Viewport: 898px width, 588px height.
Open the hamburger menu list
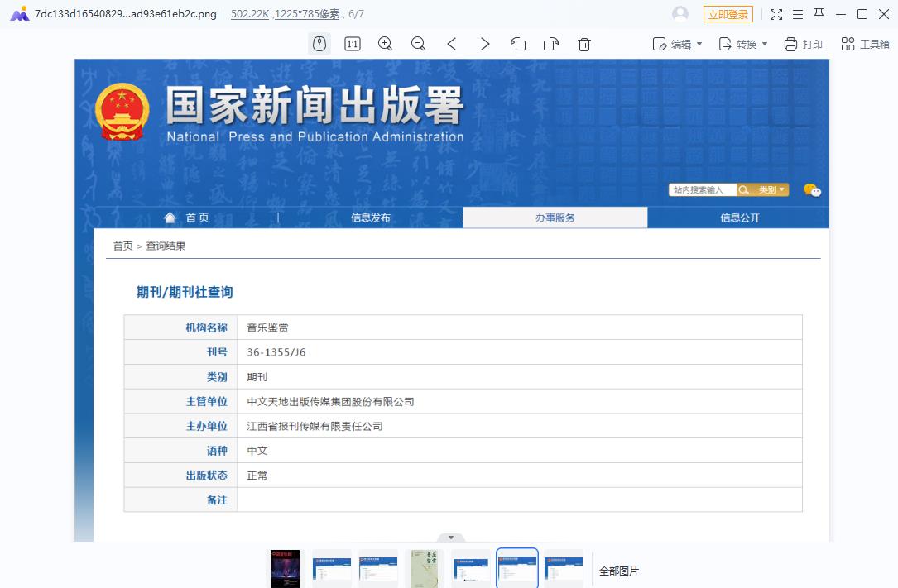pos(798,14)
